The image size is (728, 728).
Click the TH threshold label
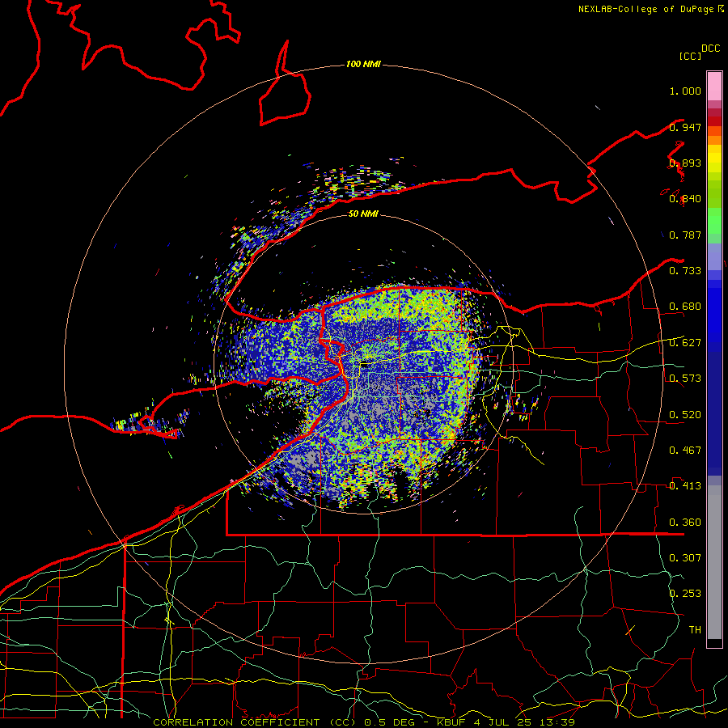pos(695,629)
